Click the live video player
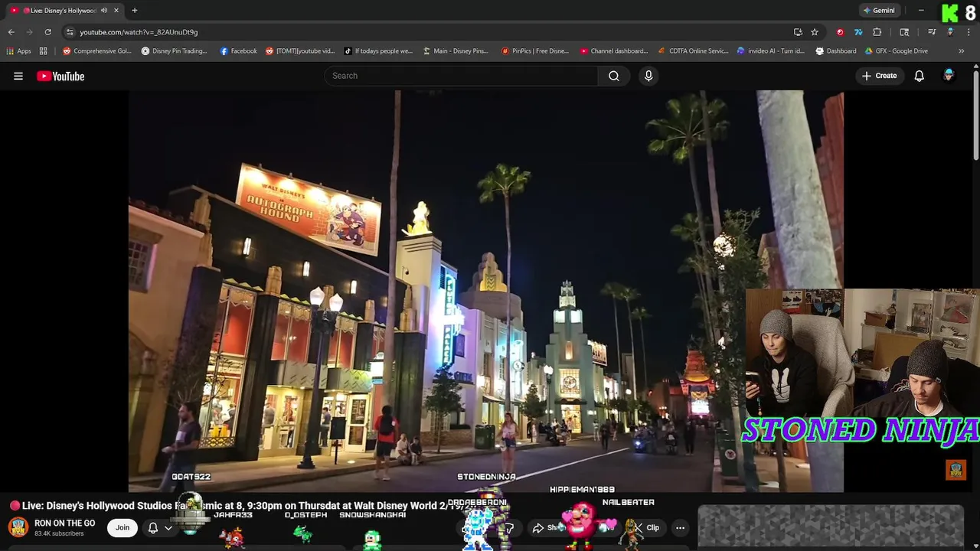The width and height of the screenshot is (980, 551). click(486, 291)
